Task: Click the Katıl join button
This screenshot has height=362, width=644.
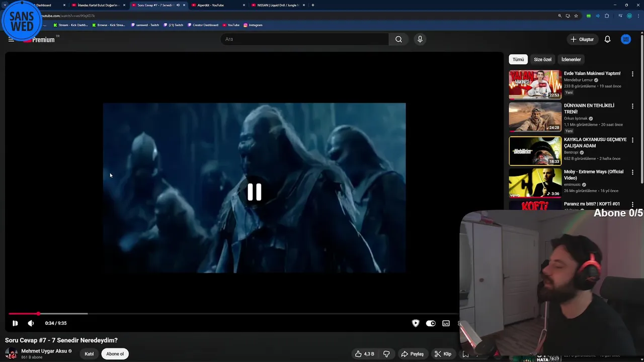Action: click(x=89, y=354)
